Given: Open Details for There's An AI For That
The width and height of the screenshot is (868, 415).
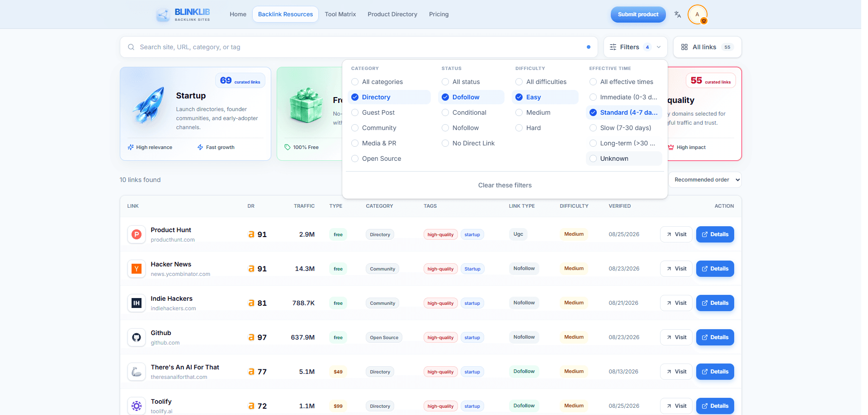Looking at the screenshot, I should coord(715,372).
